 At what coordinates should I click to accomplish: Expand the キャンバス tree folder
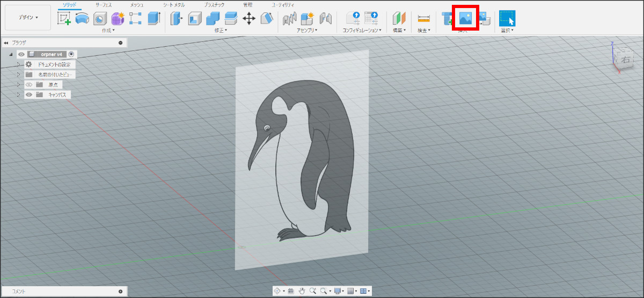tap(18, 95)
